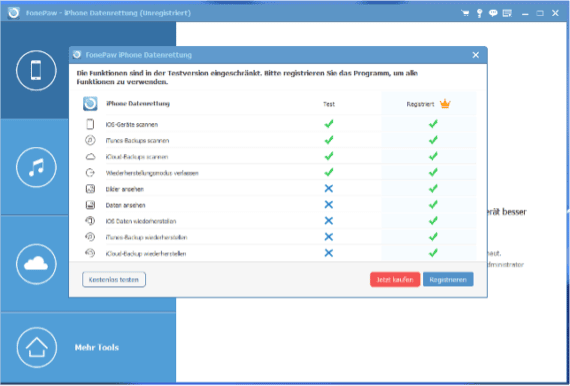Click the blue Registrieren button

(448, 280)
